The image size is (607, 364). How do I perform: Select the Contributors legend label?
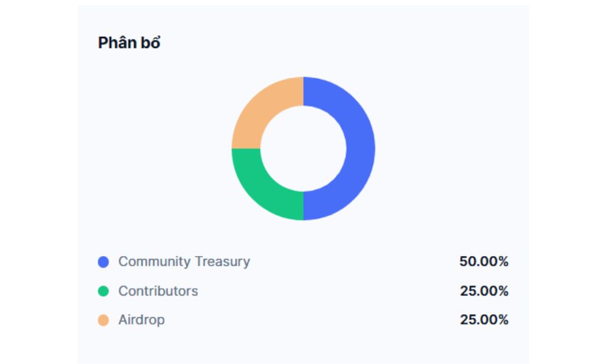point(158,291)
